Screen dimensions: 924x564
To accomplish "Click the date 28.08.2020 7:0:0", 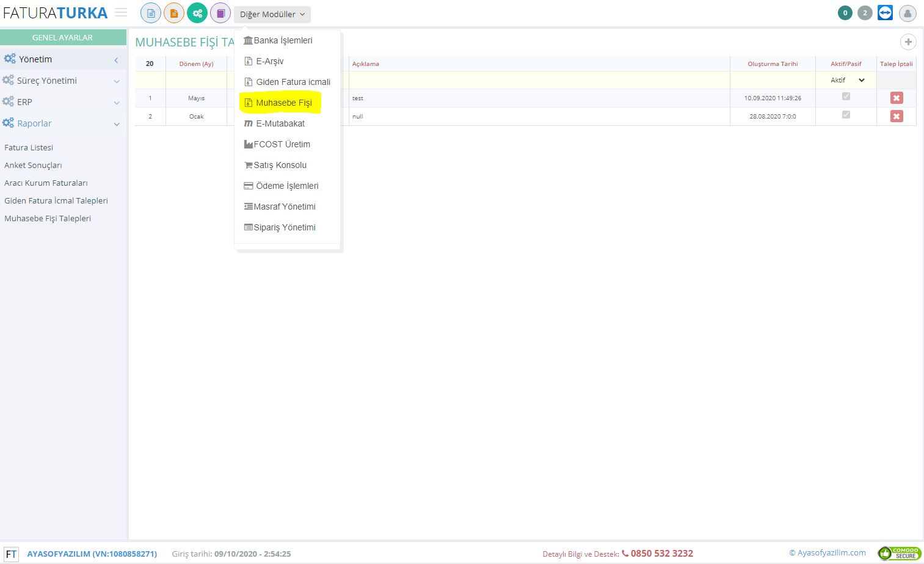I will (773, 117).
